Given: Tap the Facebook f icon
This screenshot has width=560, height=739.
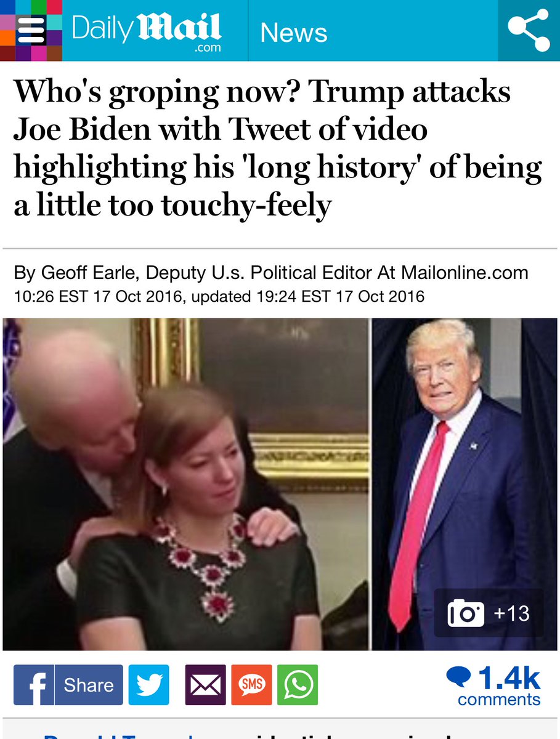Looking at the screenshot, I should 34,685.
